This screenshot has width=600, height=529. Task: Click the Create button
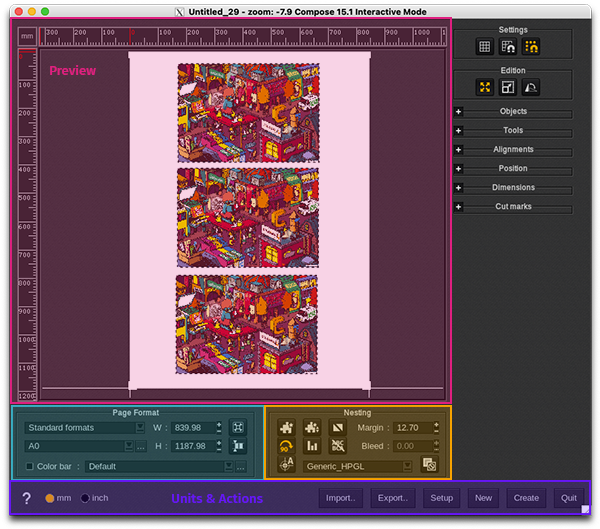pos(526,498)
